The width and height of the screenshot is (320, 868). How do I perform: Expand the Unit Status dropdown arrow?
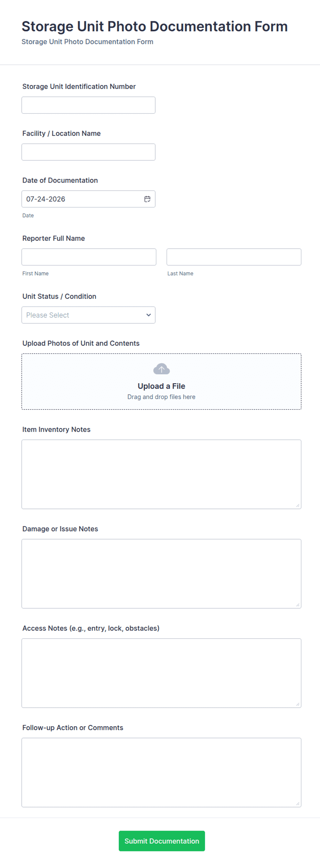(x=149, y=315)
